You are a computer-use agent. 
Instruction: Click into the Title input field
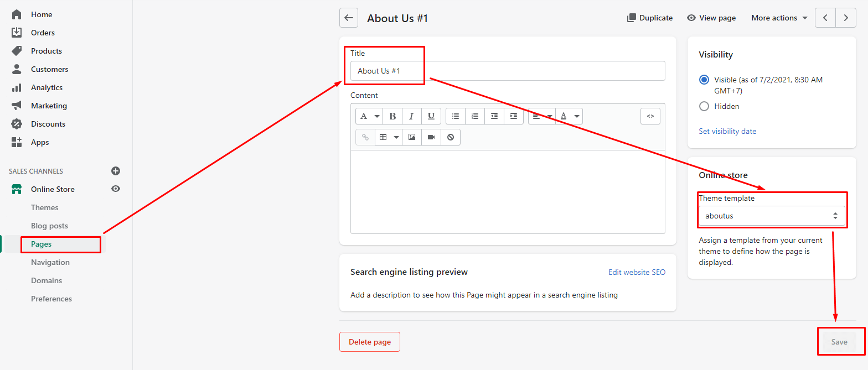pyautogui.click(x=508, y=71)
